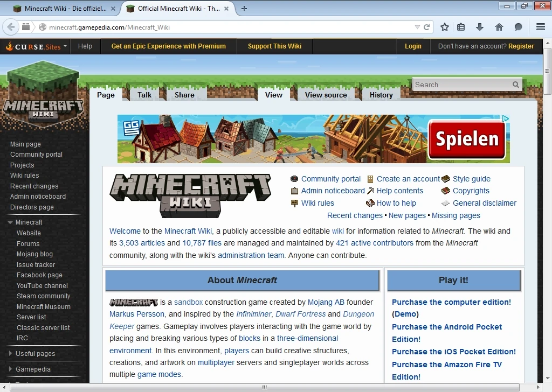This screenshot has height=392, width=552.
Task: Click the 3,503 articles link
Action: (x=142, y=243)
